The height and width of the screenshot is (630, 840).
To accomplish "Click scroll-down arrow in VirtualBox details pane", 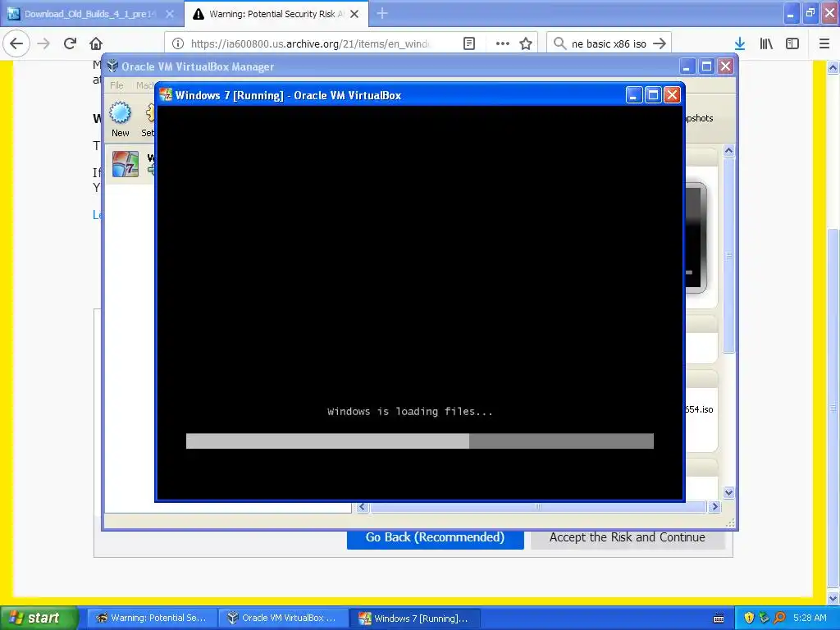I will pos(728,492).
